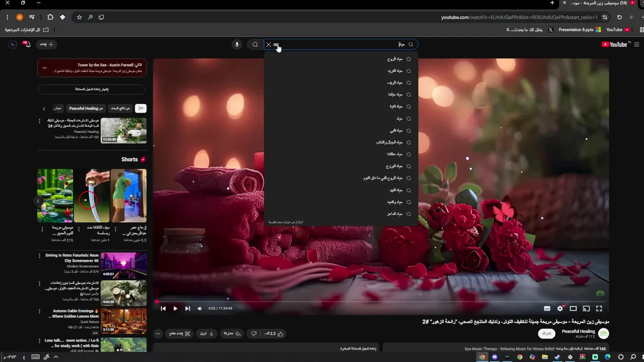
Task: Open options menu for Autumn Cabin Evenings video
Action: (40, 312)
